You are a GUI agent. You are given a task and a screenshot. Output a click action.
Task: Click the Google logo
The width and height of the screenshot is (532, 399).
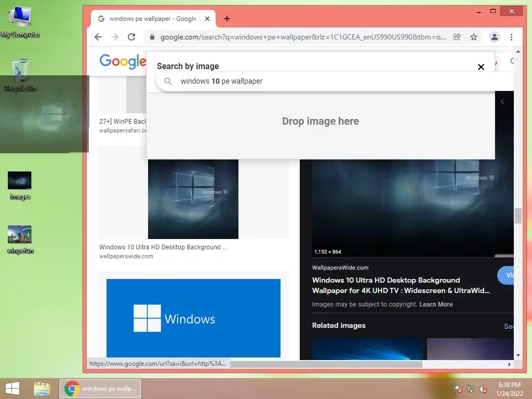pos(123,61)
